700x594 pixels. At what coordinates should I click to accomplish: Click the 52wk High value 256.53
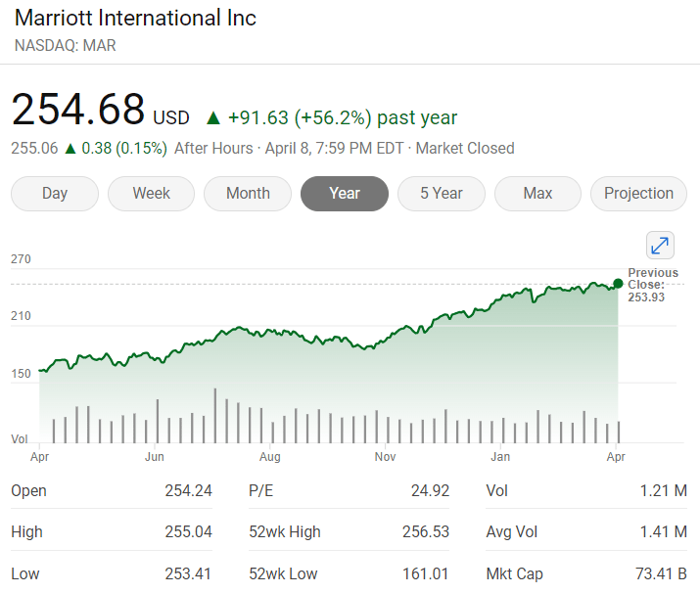tap(426, 532)
